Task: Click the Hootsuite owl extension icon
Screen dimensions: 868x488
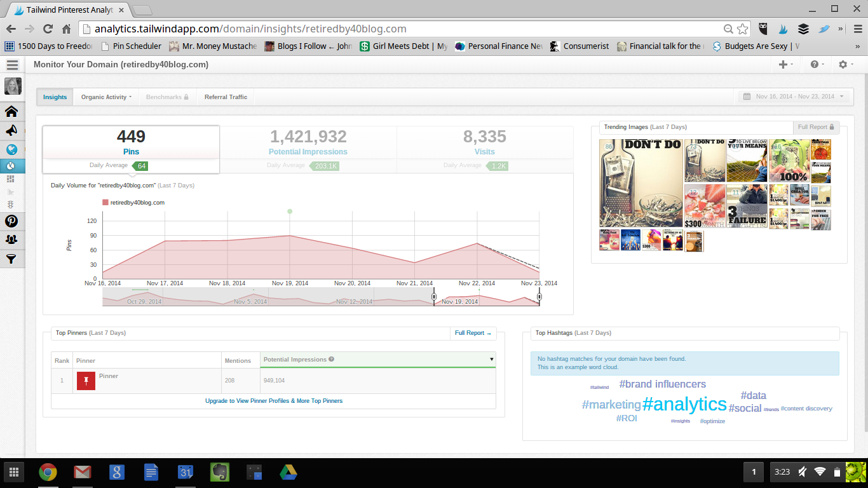Action: tap(763, 29)
